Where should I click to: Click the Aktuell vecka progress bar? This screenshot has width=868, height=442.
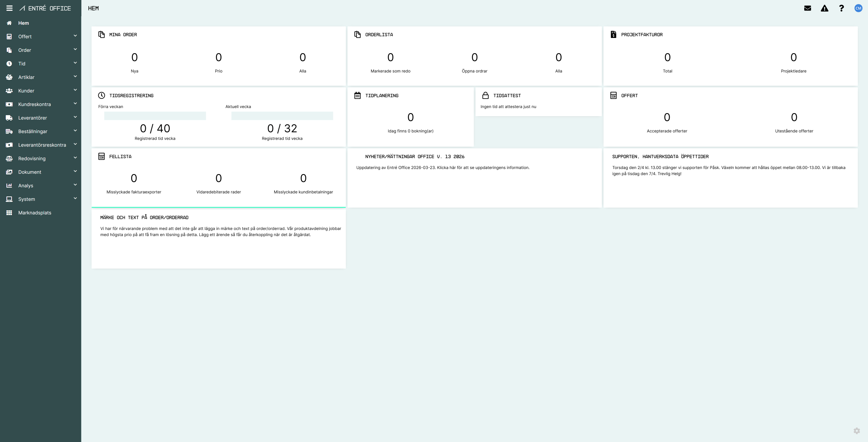pyautogui.click(x=282, y=116)
